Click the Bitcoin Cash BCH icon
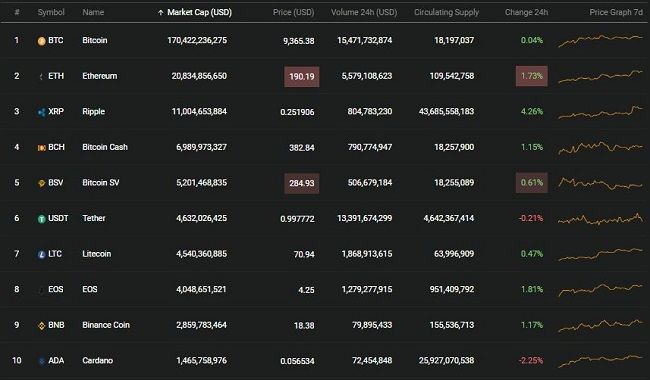The width and height of the screenshot is (650, 380). 41,148
